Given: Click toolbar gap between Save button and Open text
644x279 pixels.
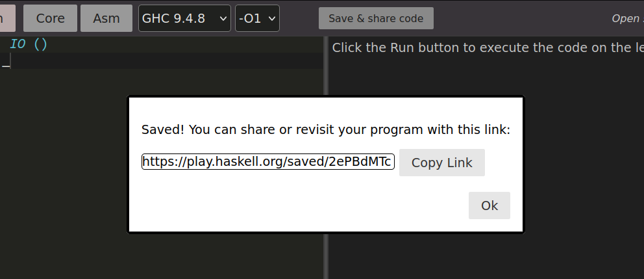Looking at the screenshot, I should [x=519, y=18].
